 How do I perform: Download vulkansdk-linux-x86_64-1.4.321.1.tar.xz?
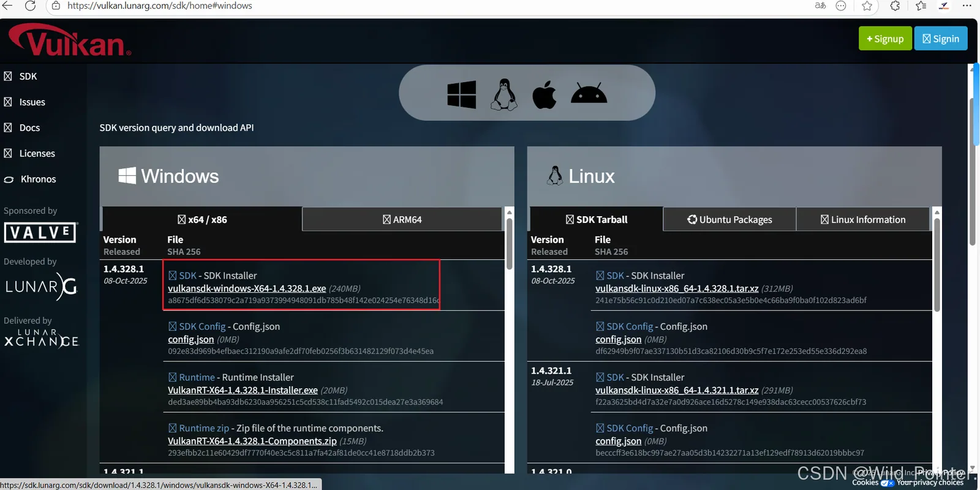pos(677,390)
